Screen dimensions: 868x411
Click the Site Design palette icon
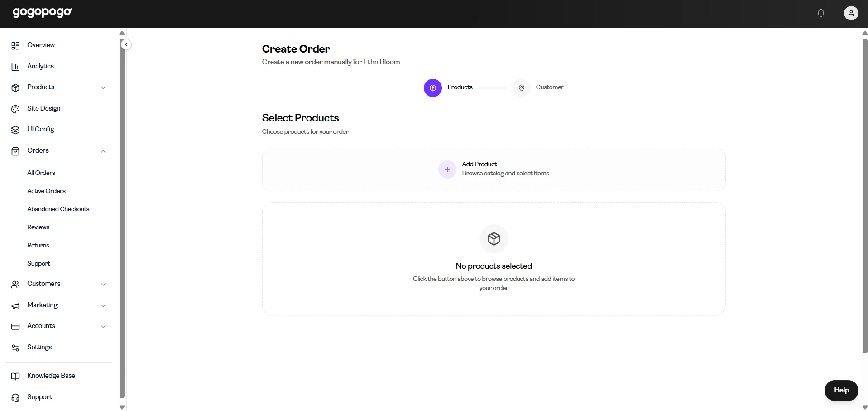(x=15, y=109)
